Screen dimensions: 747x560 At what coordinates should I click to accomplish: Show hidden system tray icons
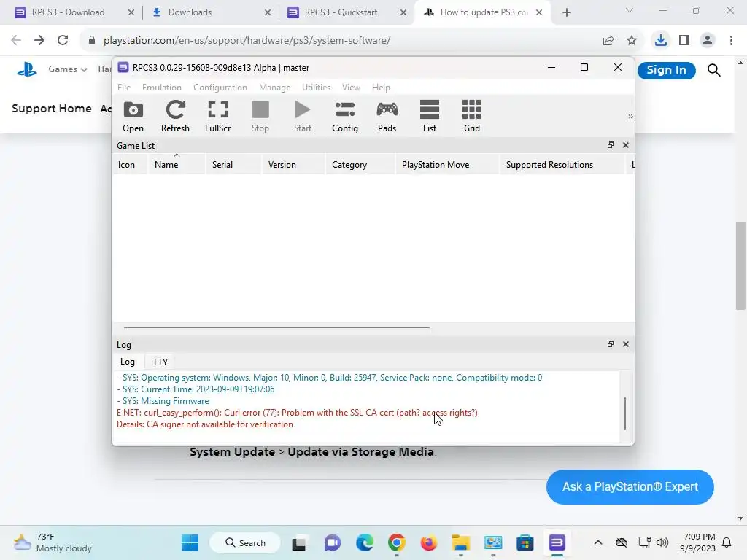(598, 542)
